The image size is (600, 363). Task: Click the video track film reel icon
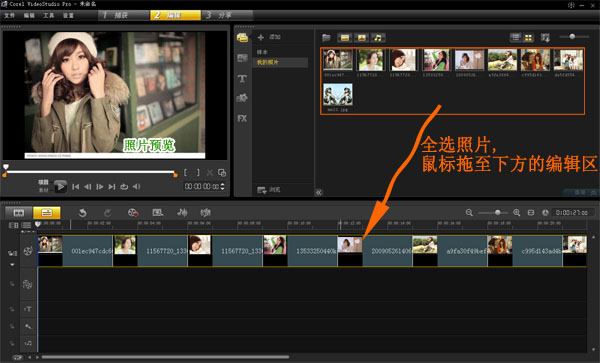28,251
